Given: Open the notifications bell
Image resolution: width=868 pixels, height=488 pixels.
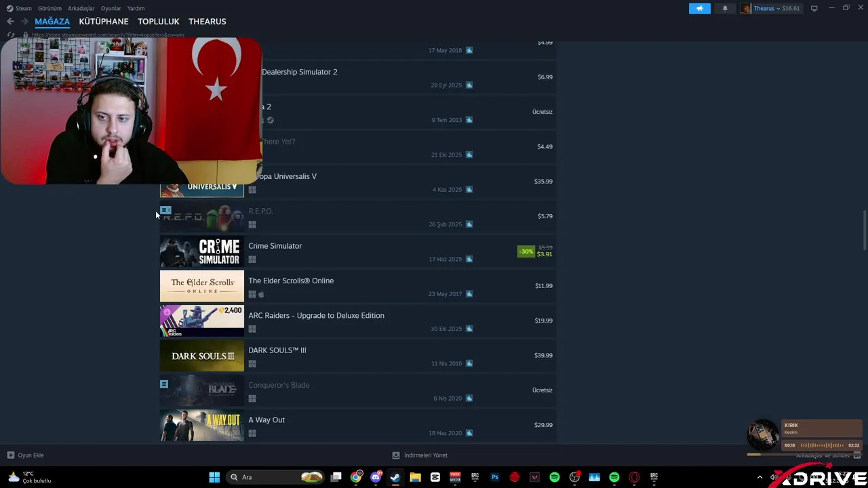Looking at the screenshot, I should (725, 8).
